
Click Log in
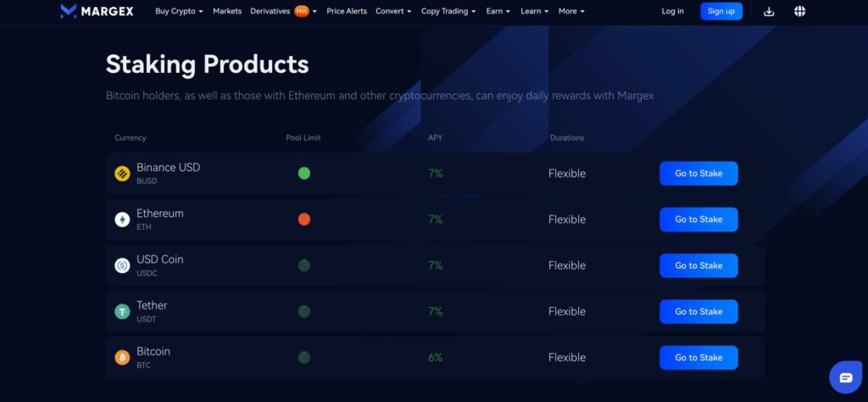tap(672, 11)
